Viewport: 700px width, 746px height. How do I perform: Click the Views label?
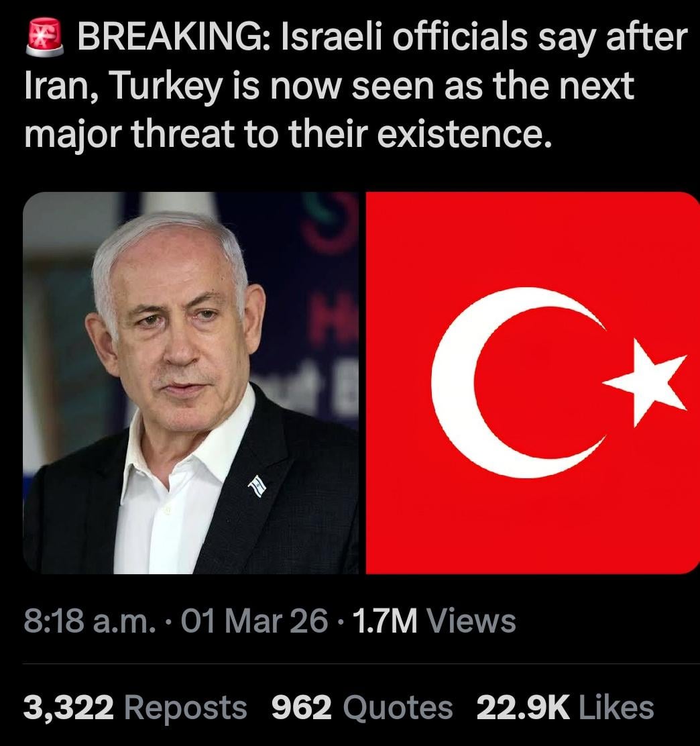click(x=471, y=621)
